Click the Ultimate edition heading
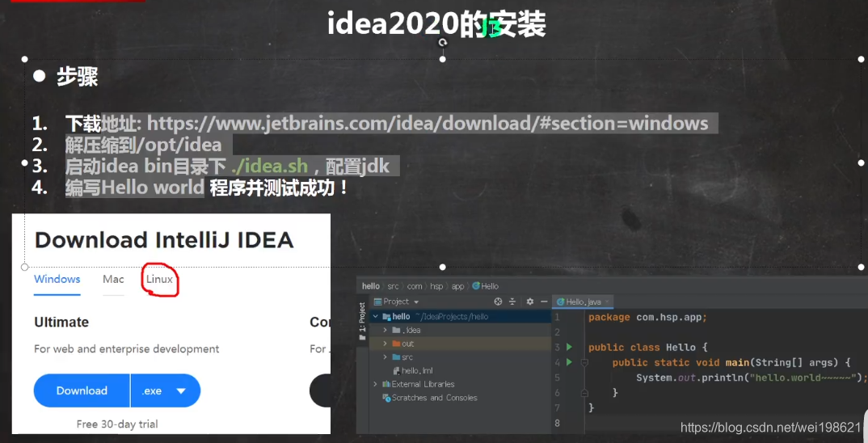The height and width of the screenshot is (443, 868). (61, 323)
